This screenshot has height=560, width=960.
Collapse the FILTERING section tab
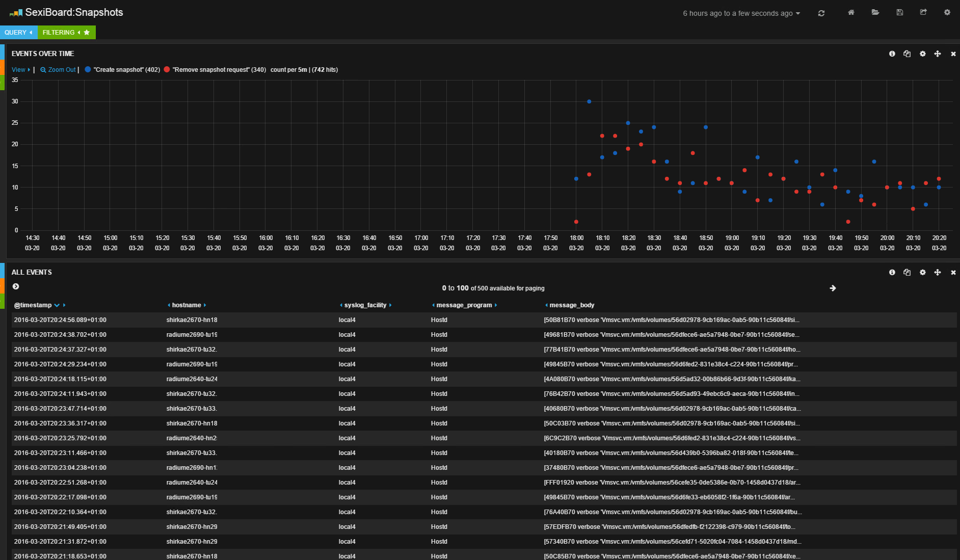67,32
